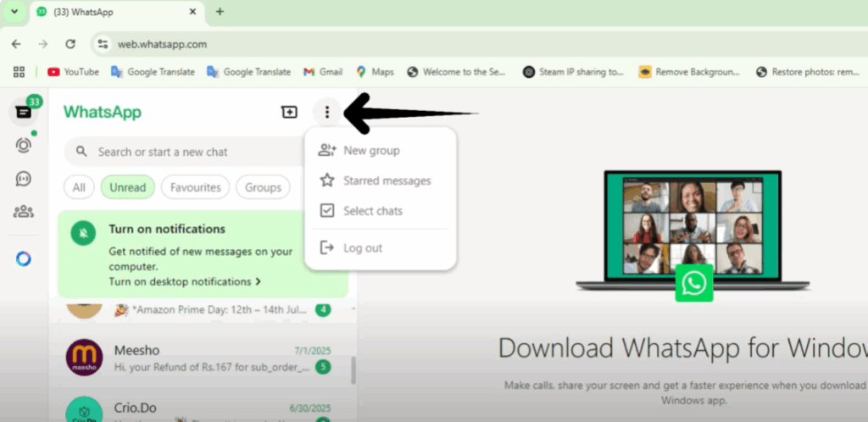868x422 pixels.
Task: Select the Groups filter chip
Action: (263, 187)
